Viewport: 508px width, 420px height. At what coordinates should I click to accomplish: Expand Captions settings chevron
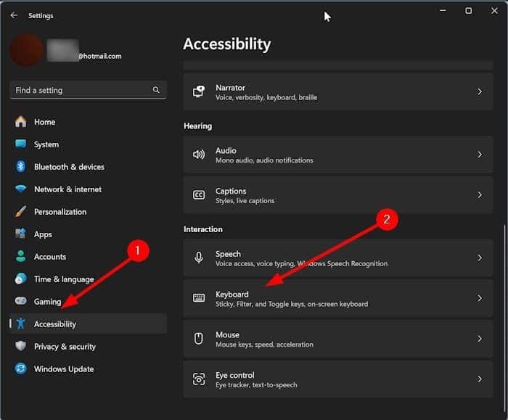(x=480, y=195)
